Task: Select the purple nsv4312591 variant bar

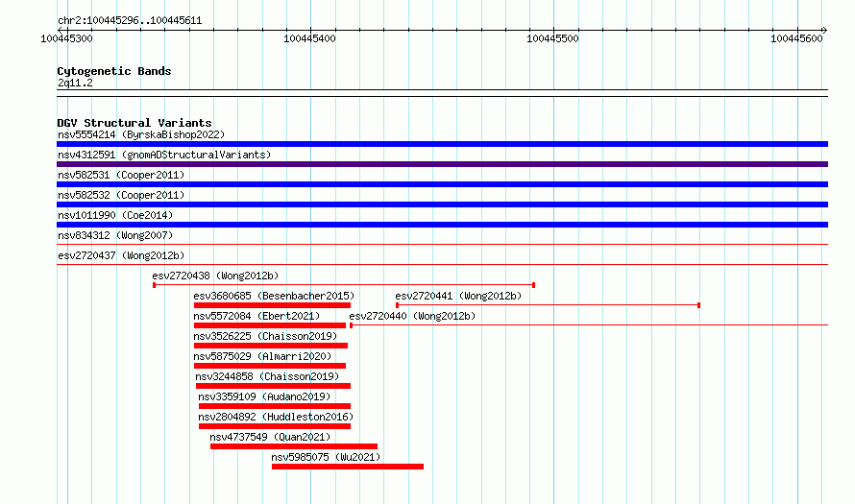Action: click(x=442, y=164)
